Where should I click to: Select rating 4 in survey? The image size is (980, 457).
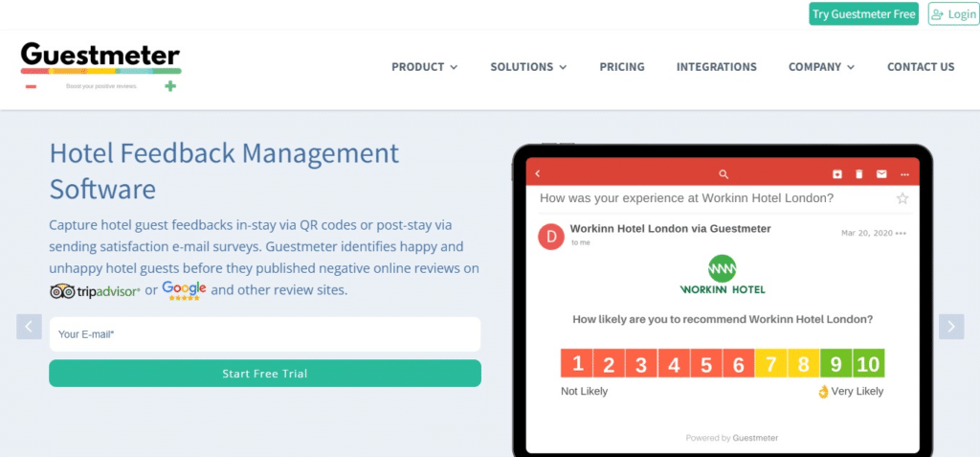point(674,363)
